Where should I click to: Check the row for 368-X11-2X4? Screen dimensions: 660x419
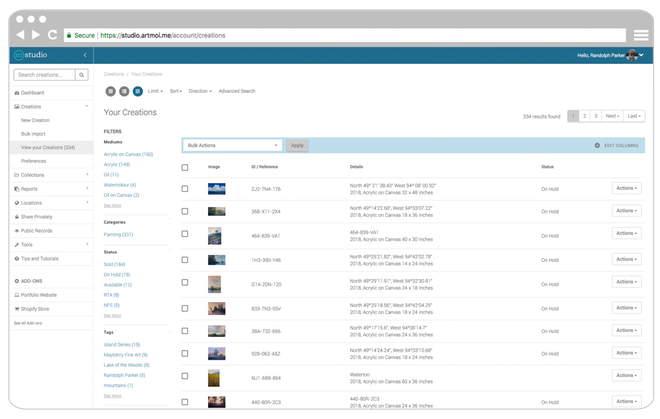click(x=185, y=211)
